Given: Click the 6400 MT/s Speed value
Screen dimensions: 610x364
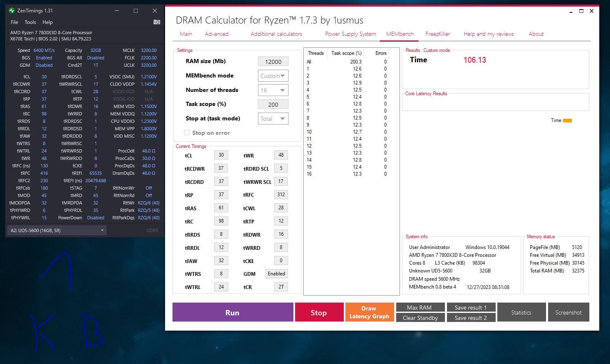Looking at the screenshot, I should [44, 50].
